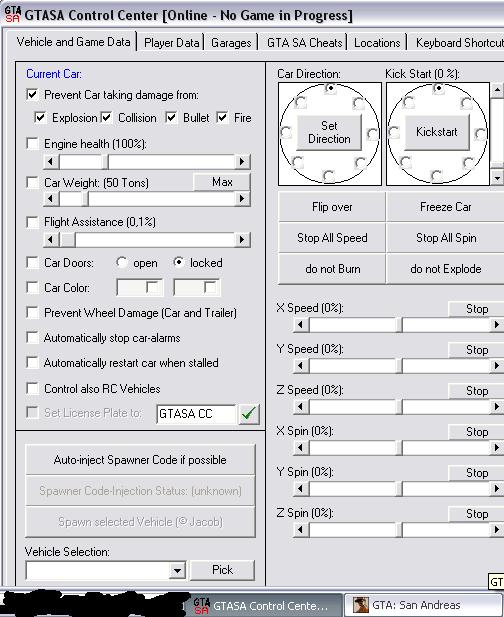Click left arrow of Car Weight slider
The height and width of the screenshot is (617, 504).
tap(51, 199)
